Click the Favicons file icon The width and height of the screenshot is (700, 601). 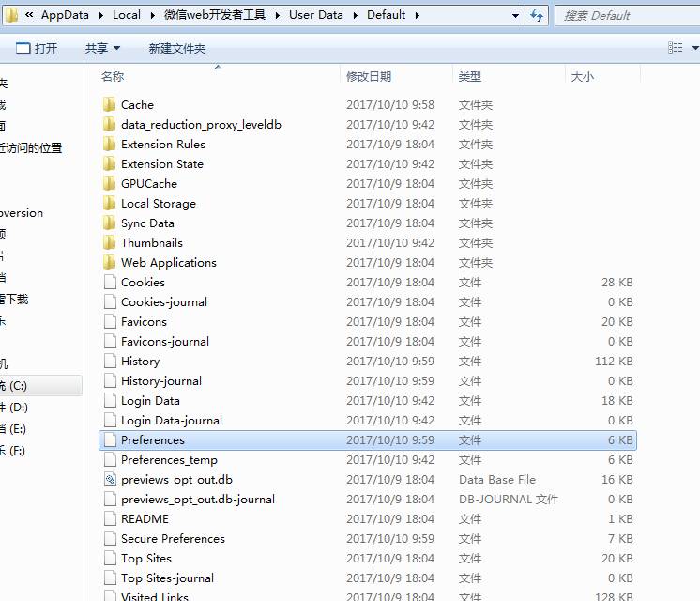(110, 321)
